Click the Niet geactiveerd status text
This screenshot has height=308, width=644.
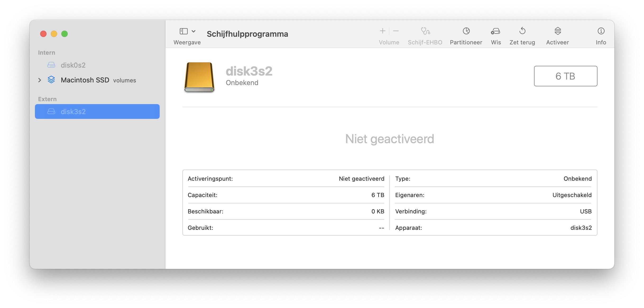pos(390,139)
